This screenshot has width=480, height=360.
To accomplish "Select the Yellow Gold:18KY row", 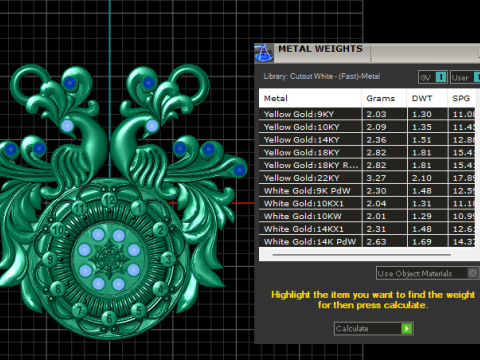I will (367, 152).
